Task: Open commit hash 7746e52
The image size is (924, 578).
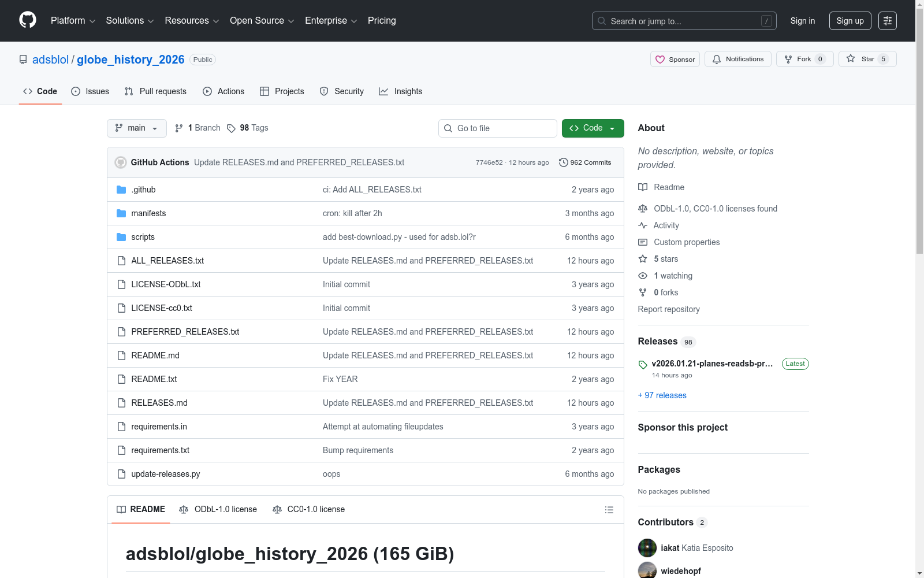Action: 489,162
